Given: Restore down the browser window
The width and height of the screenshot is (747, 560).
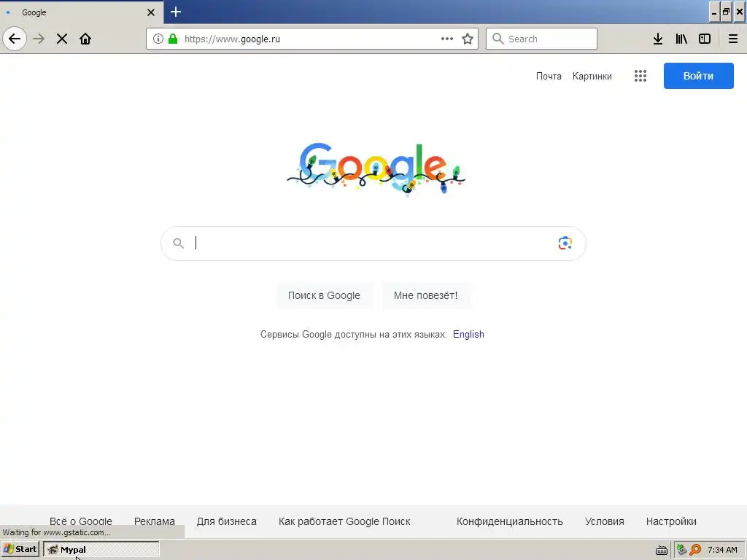Looking at the screenshot, I should (726, 12).
